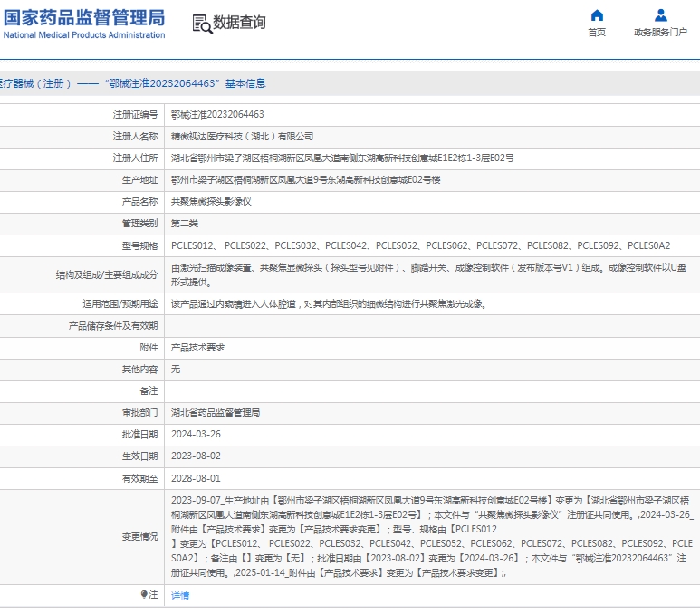This screenshot has width=700, height=614.
Task: Open the 详情 link
Action: [x=180, y=595]
